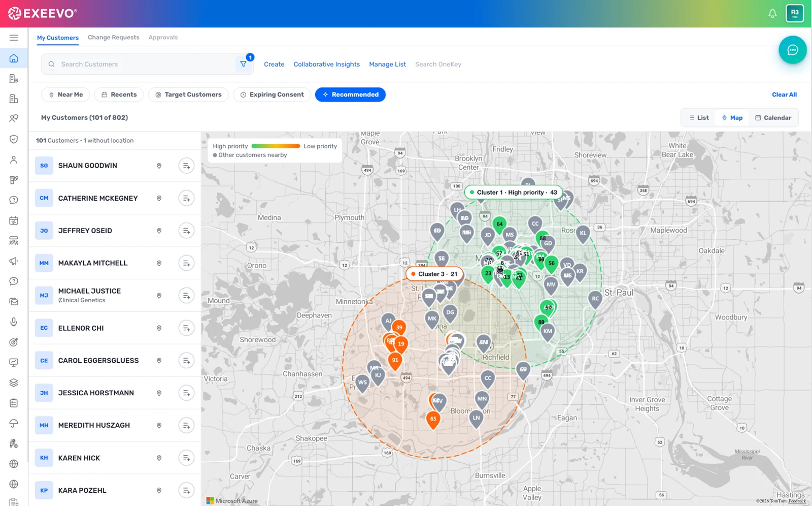This screenshot has width=812, height=508.
Task: Open the megaphone icon in the sidebar
Action: pos(14,261)
